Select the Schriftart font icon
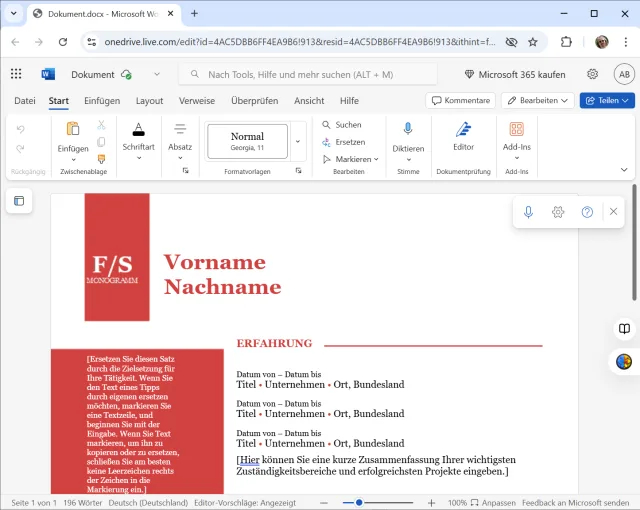The height and width of the screenshot is (510, 640). click(x=138, y=130)
